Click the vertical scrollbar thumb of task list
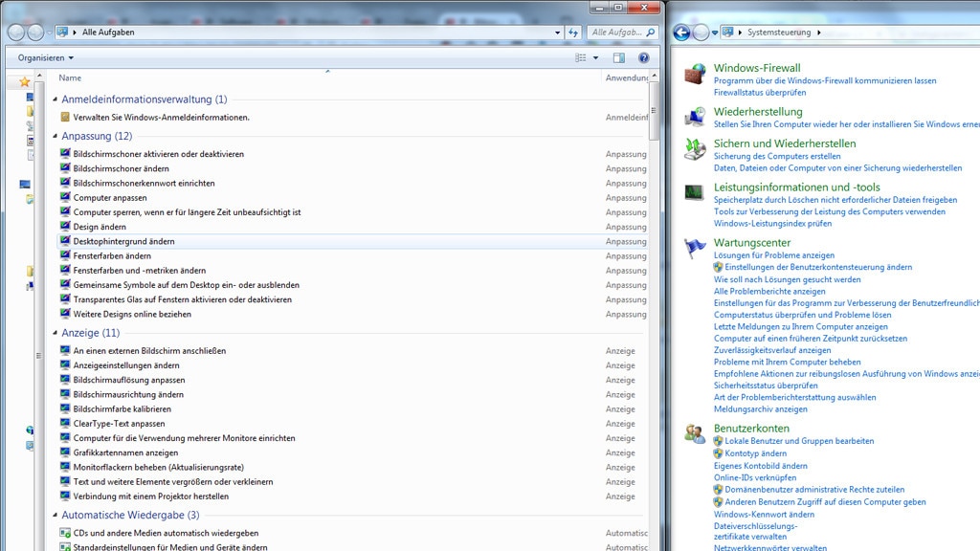The image size is (980, 551). 654,112
